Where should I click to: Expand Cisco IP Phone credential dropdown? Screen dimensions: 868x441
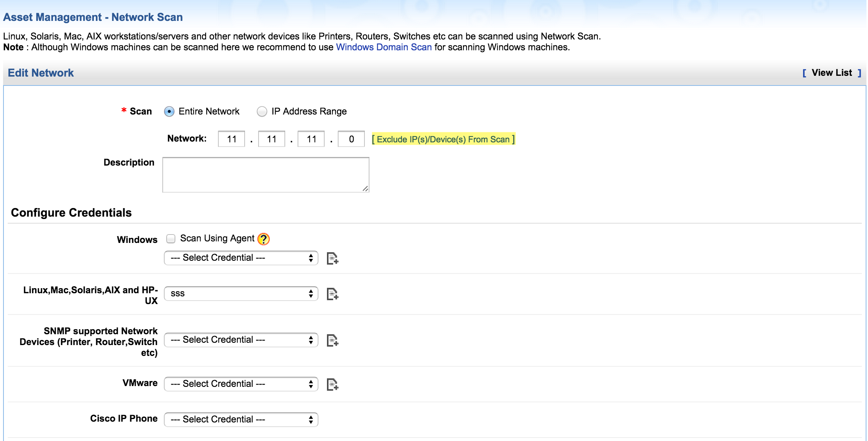coord(241,420)
